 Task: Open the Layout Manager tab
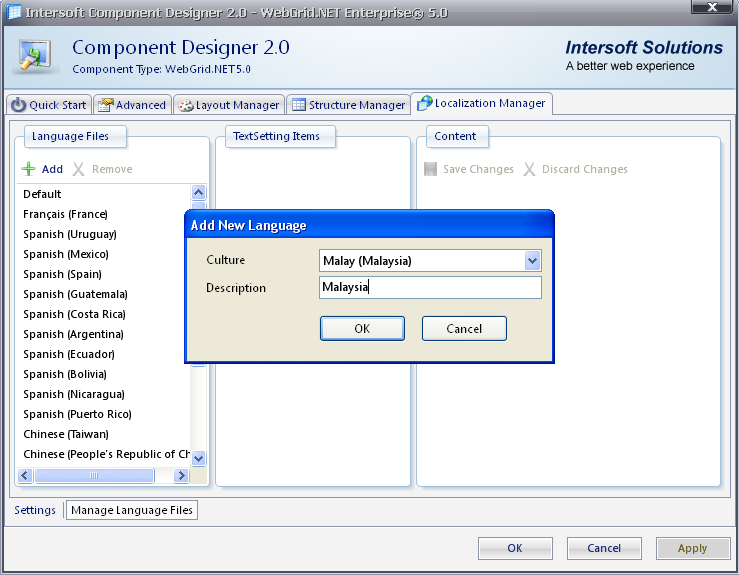coord(229,105)
